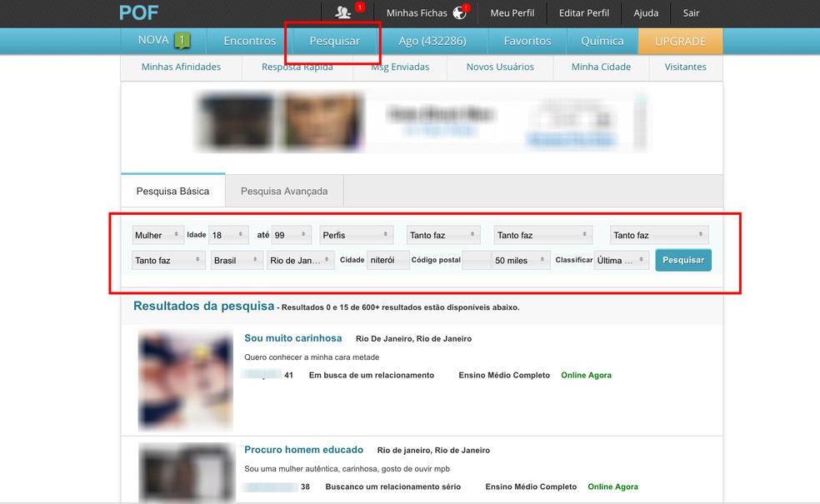Click the green NOVA message badge
Screen dimensions: 820x504
(x=182, y=40)
